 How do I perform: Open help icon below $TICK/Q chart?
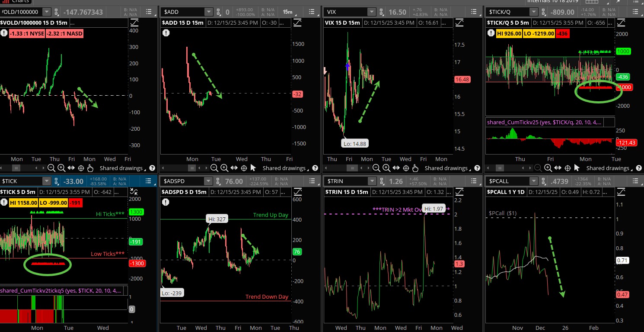pyautogui.click(x=638, y=168)
